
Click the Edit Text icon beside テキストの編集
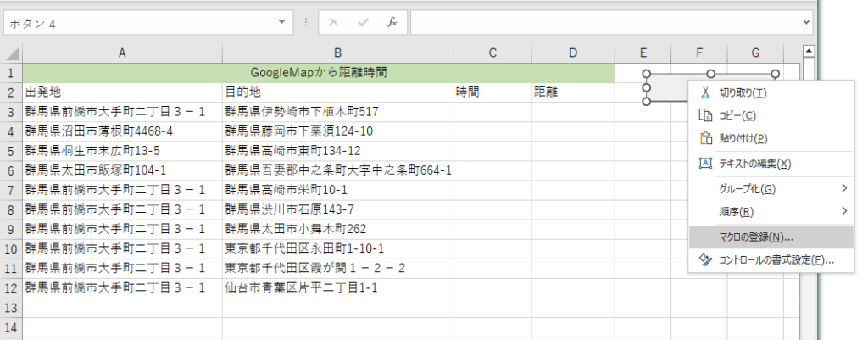tap(704, 164)
